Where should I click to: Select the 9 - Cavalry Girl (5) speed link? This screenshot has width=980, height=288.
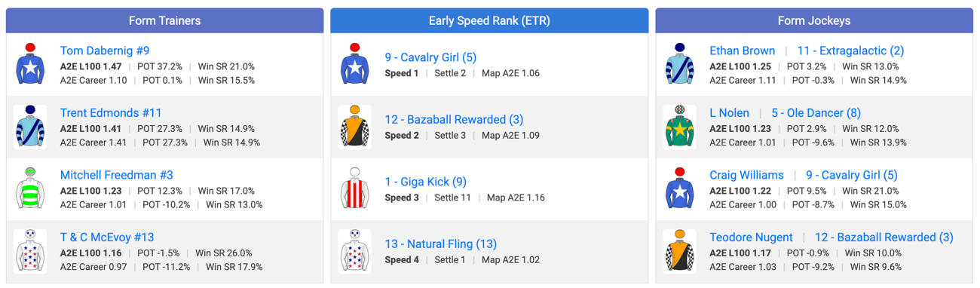[x=430, y=57]
